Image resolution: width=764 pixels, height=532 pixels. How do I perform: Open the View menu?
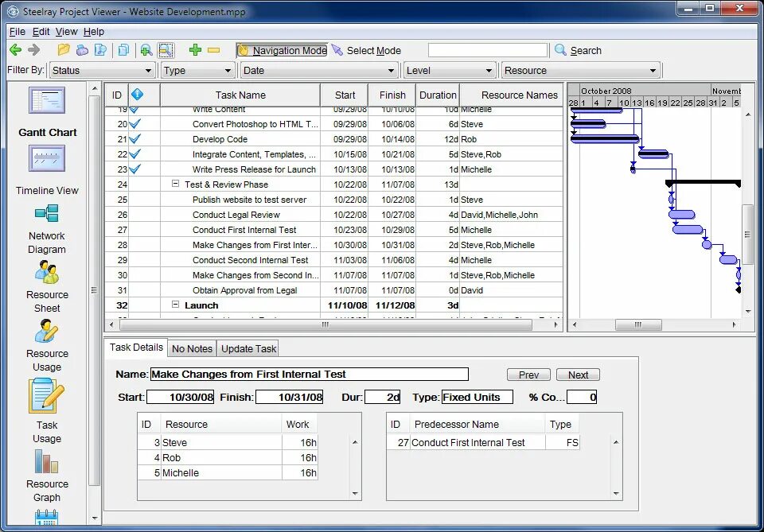(x=66, y=32)
